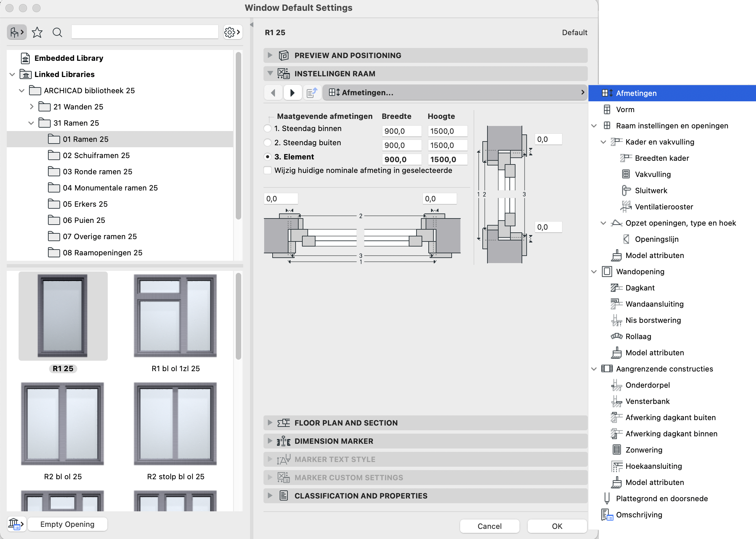
Task: Select R2 stolp bl ol 25 thumbnail
Action: click(x=175, y=423)
